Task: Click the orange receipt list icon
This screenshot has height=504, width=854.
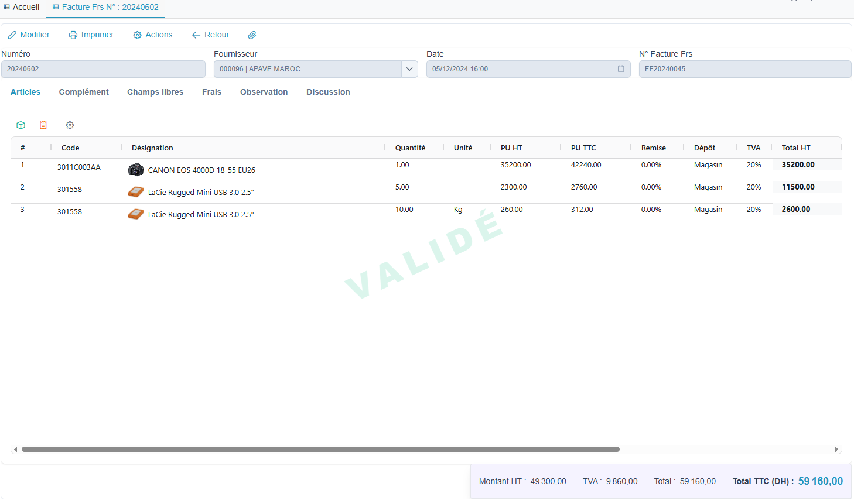Action: pyautogui.click(x=43, y=125)
